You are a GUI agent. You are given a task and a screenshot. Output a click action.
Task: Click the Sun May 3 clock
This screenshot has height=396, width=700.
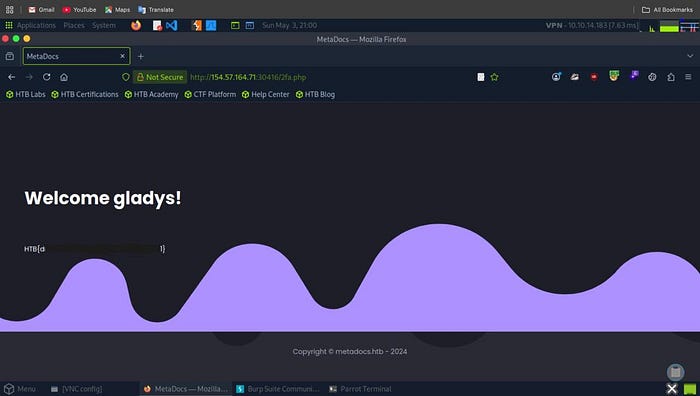[x=289, y=25]
